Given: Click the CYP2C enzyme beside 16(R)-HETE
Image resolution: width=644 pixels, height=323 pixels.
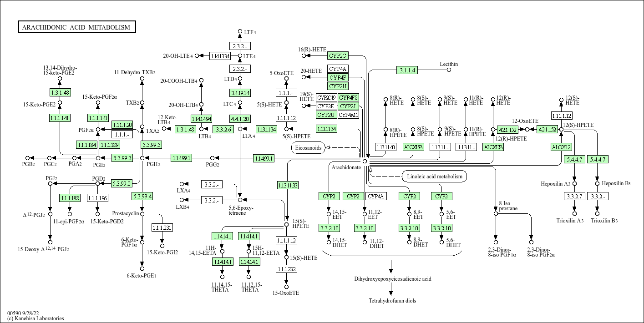Looking at the screenshot, I should (x=338, y=56).
